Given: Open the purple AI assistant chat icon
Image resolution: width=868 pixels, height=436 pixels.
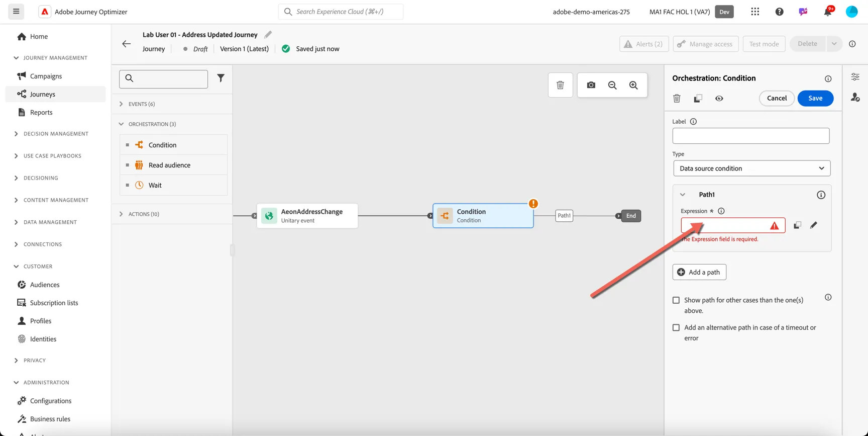Looking at the screenshot, I should [x=803, y=12].
